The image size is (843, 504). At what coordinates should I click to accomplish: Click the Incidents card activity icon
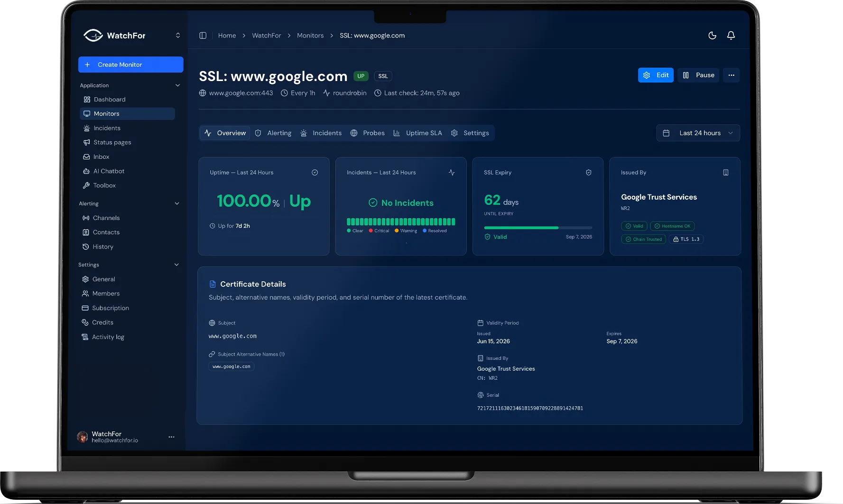(452, 173)
